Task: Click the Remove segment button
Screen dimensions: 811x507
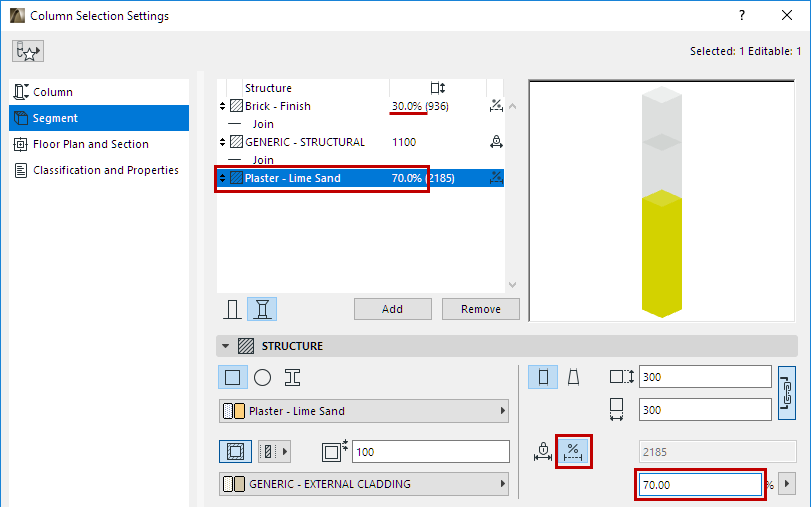Action: coord(480,309)
